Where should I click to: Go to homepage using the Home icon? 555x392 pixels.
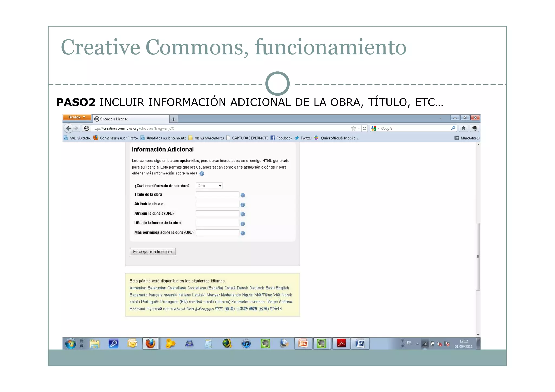(463, 128)
